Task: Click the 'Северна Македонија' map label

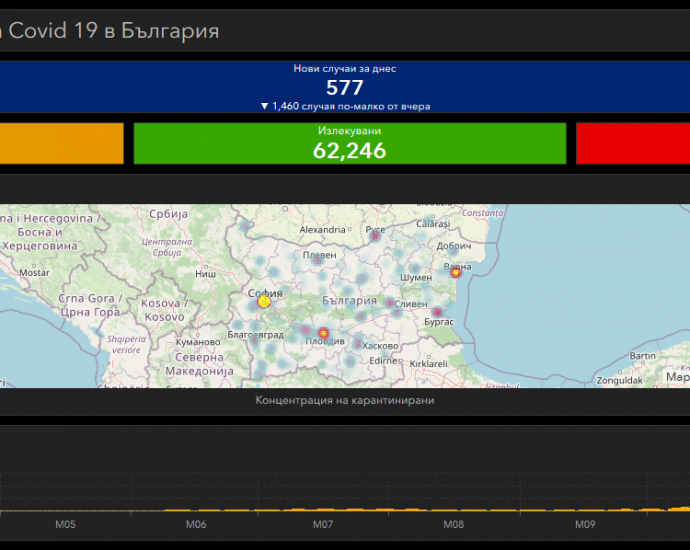Action: pos(199,364)
